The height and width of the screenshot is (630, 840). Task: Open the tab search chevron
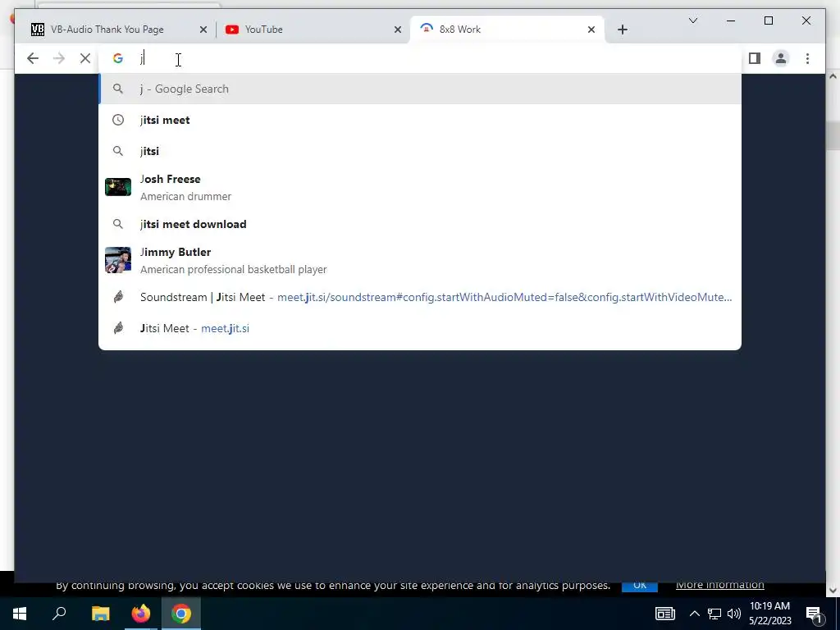pos(692,21)
